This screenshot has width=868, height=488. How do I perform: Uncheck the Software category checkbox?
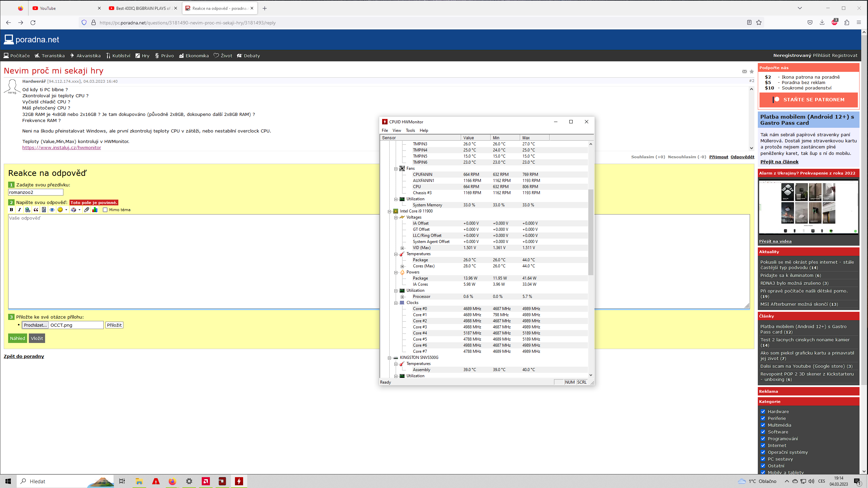763,432
